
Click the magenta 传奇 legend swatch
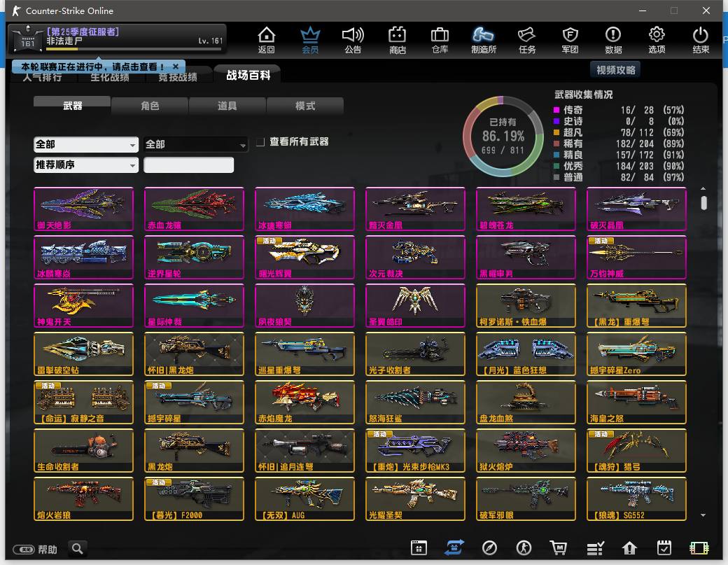[556, 110]
